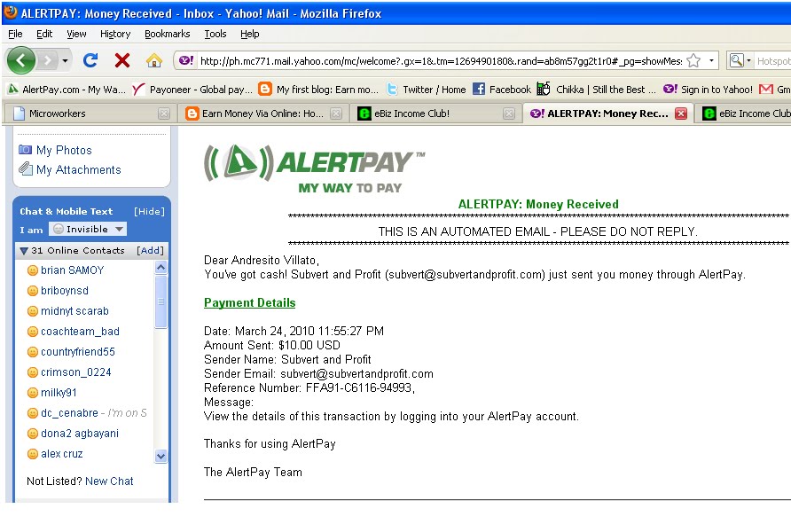Image resolution: width=791 pixels, height=532 pixels.
Task: Open the Invisible status dropdown
Action: coord(88,229)
